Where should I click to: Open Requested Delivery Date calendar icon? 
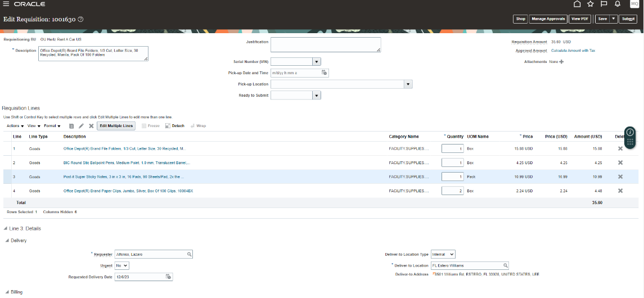168,277
